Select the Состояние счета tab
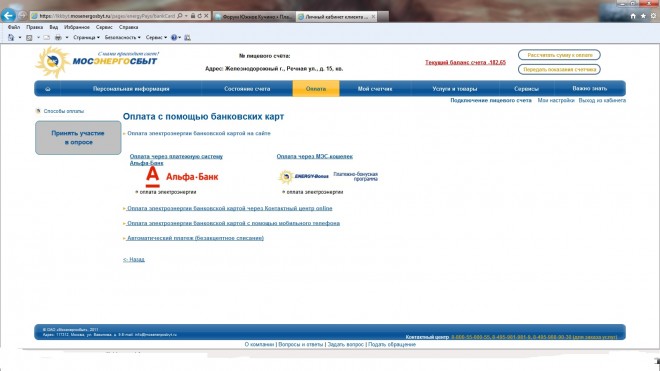Image resolution: width=660 pixels, height=371 pixels. coord(247,89)
